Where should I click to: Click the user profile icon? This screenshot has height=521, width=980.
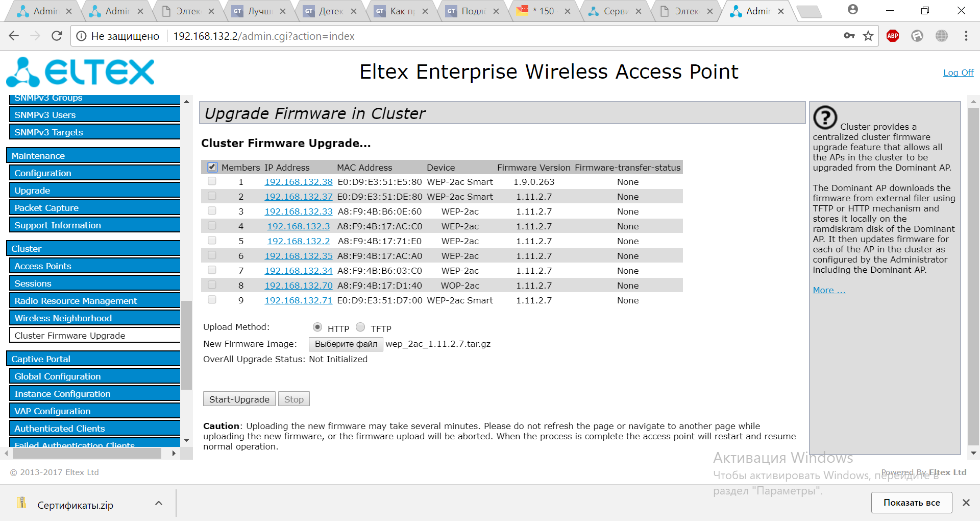point(852,10)
